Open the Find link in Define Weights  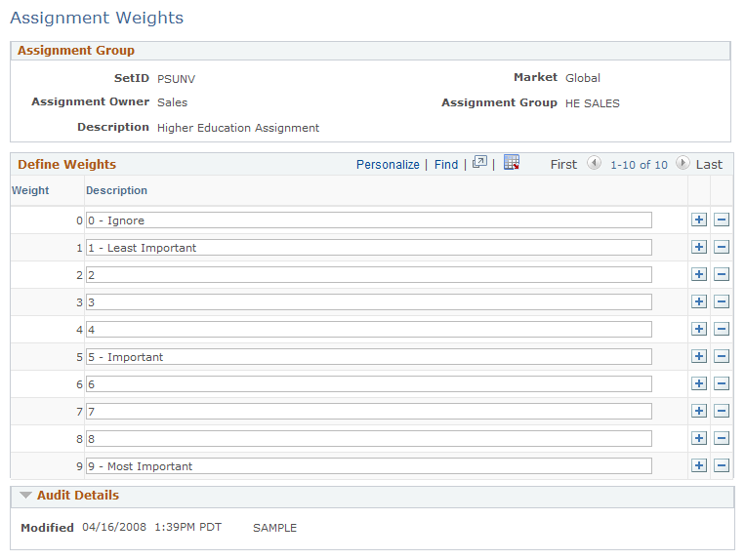pos(446,165)
